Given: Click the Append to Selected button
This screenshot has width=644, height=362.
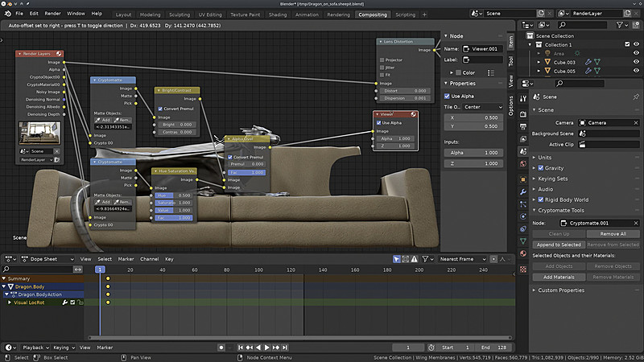Looking at the screenshot, I should pyautogui.click(x=559, y=245).
